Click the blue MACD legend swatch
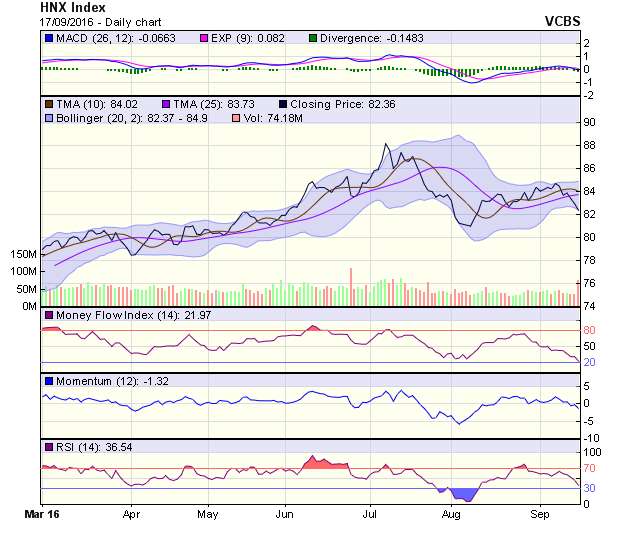The height and width of the screenshot is (535, 620). click(x=49, y=38)
